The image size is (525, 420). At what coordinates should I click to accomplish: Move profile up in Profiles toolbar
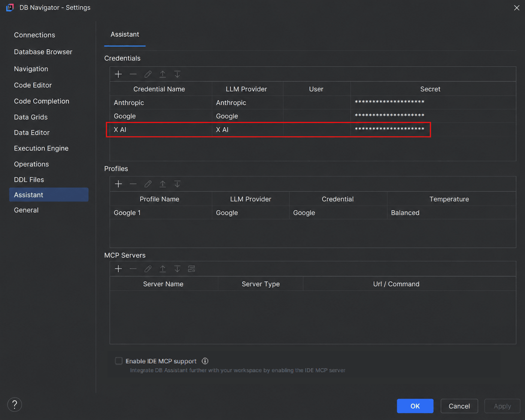click(x=163, y=184)
